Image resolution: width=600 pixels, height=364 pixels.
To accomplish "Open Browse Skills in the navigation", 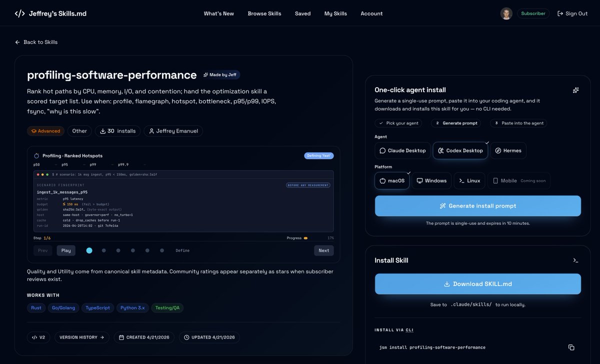I will point(264,13).
